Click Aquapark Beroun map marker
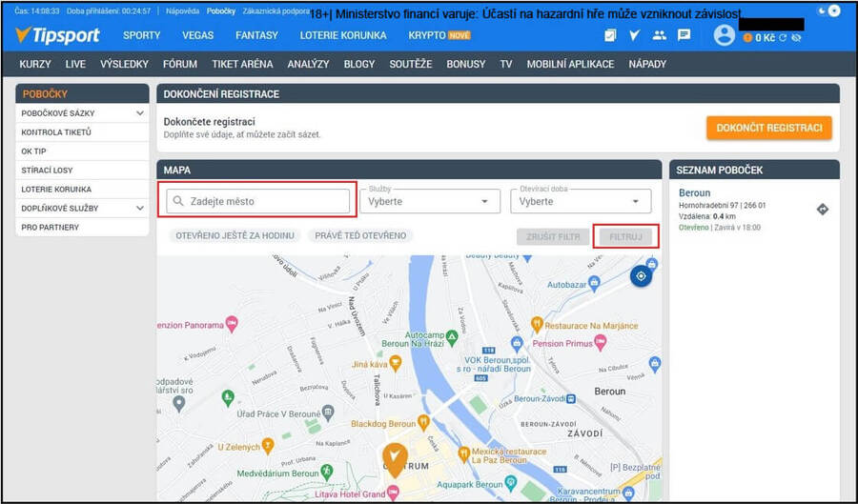The height and width of the screenshot is (504, 858). point(511,483)
